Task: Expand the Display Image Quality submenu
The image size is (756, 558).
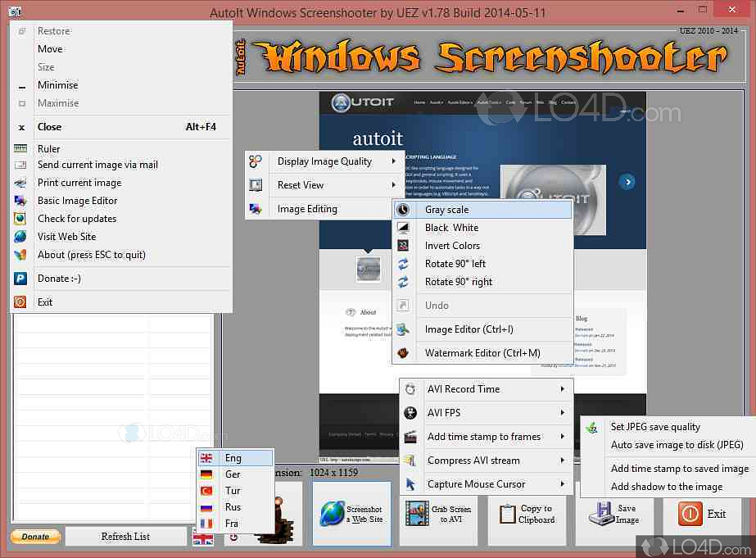Action: 324,161
